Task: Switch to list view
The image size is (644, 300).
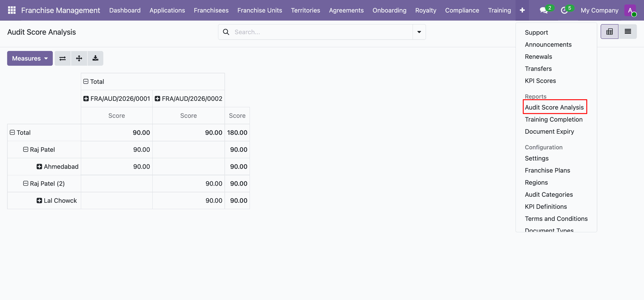Action: [628, 32]
